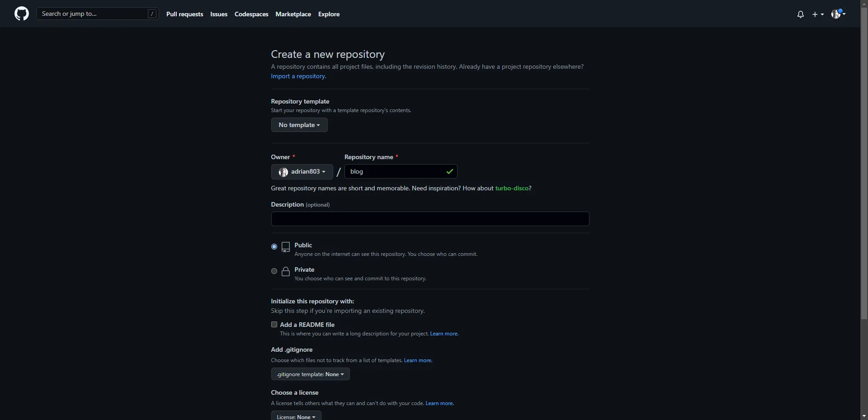
Task: Select the Private visibility radio button
Action: (x=274, y=271)
